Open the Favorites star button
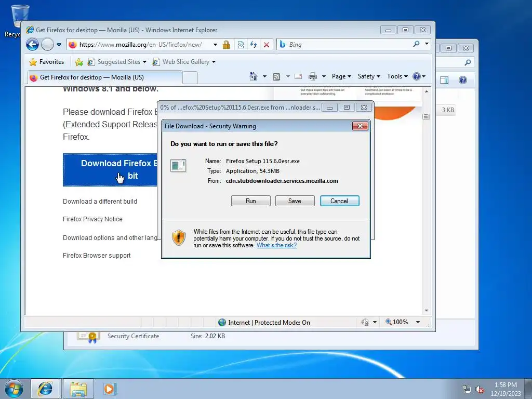The width and height of the screenshot is (532, 399). [47, 62]
